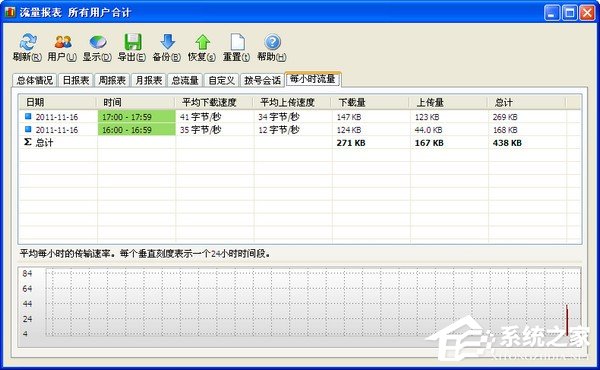Click the 41 字节/秒 download speed cell
The height and width of the screenshot is (370, 600).
[215, 117]
